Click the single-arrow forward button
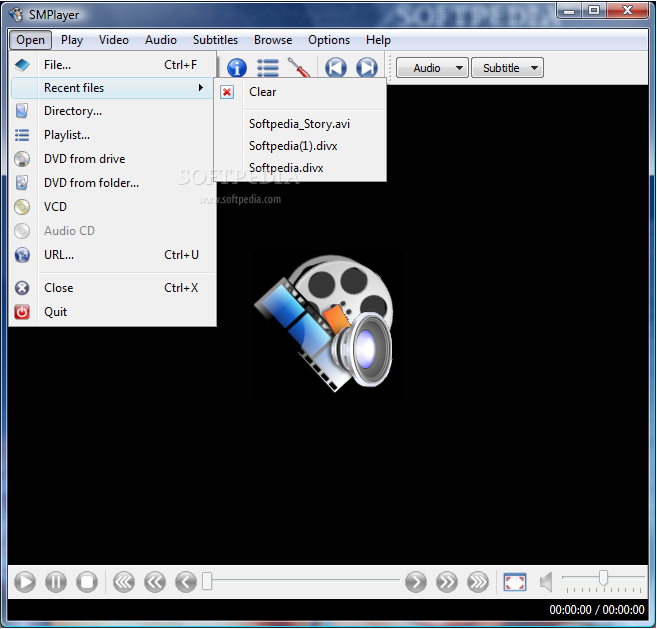 coord(416,582)
